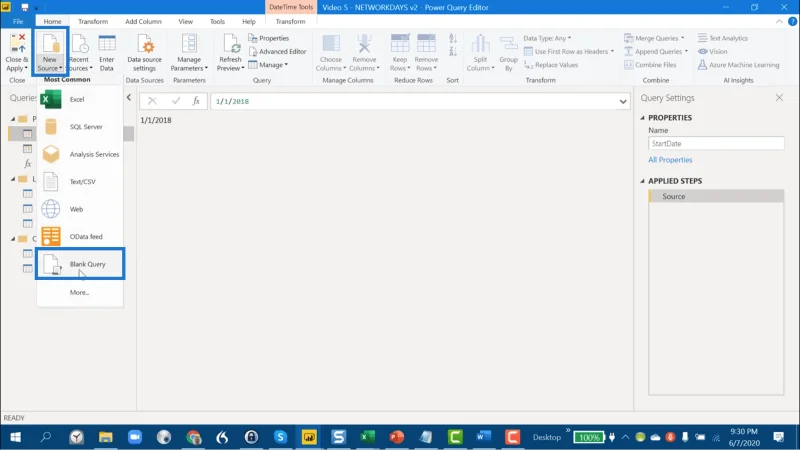Expand the formula bar dropdown arrow
Screen dimensions: 800x450
(623, 102)
